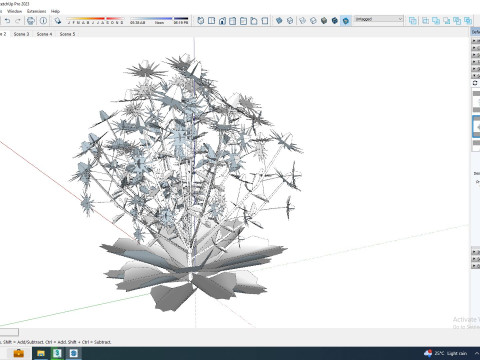Select the Split solid tool

tap(468, 21)
